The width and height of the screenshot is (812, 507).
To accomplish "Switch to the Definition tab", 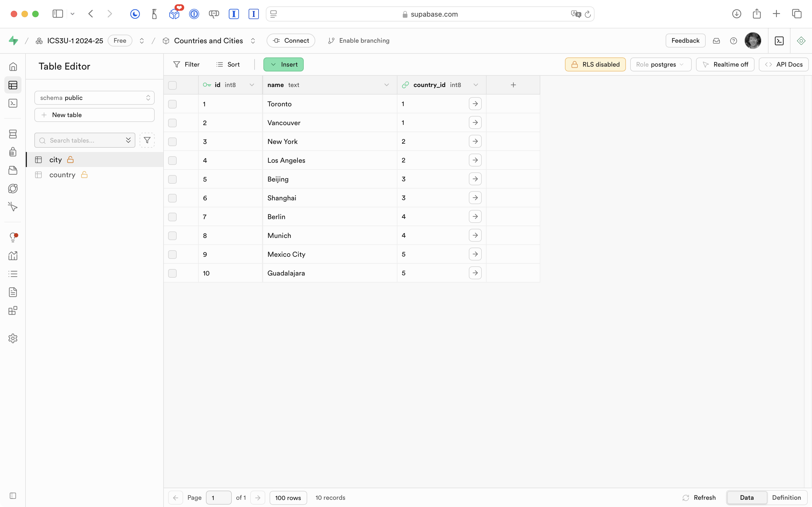I will (786, 498).
